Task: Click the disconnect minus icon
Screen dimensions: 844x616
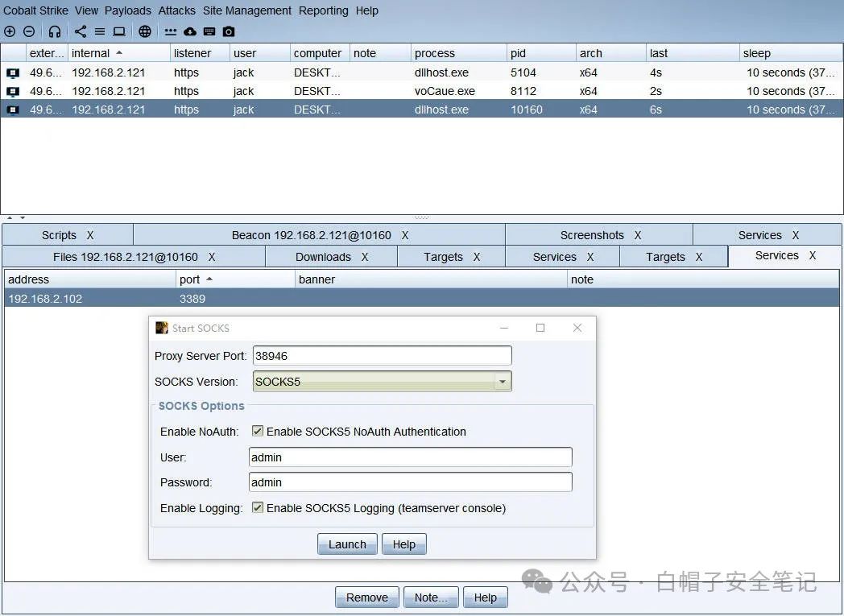Action: click(x=29, y=31)
